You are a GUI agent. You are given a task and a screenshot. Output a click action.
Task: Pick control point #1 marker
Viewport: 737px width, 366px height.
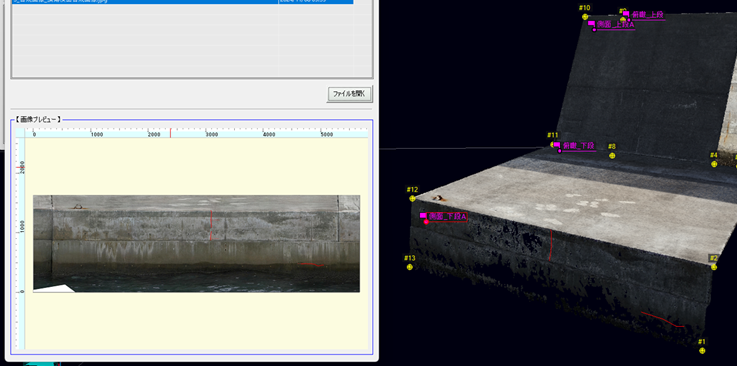[702, 350]
